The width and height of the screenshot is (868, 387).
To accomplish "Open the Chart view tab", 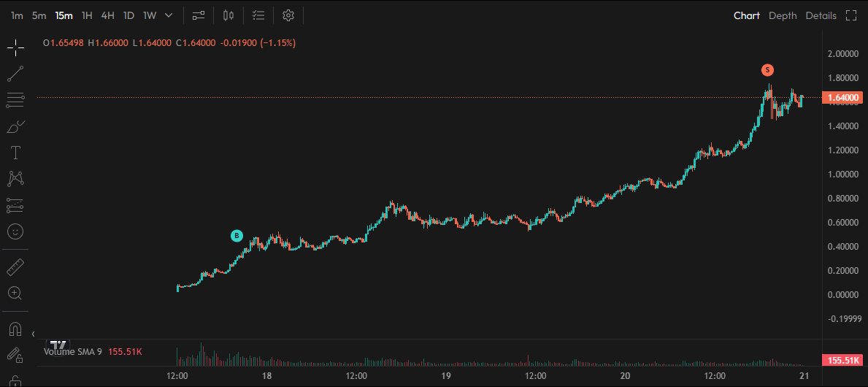I will click(747, 15).
